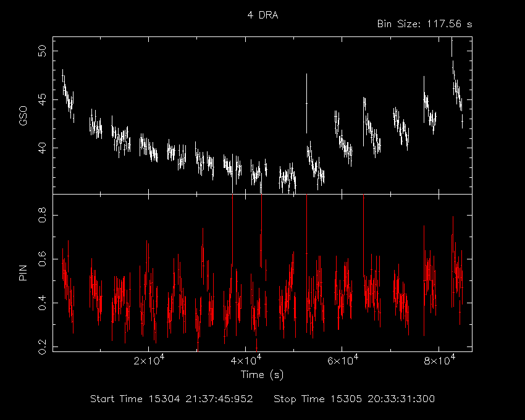Click the GSO axis tick label '45'
The width and height of the screenshot is (525, 420).
click(x=43, y=100)
